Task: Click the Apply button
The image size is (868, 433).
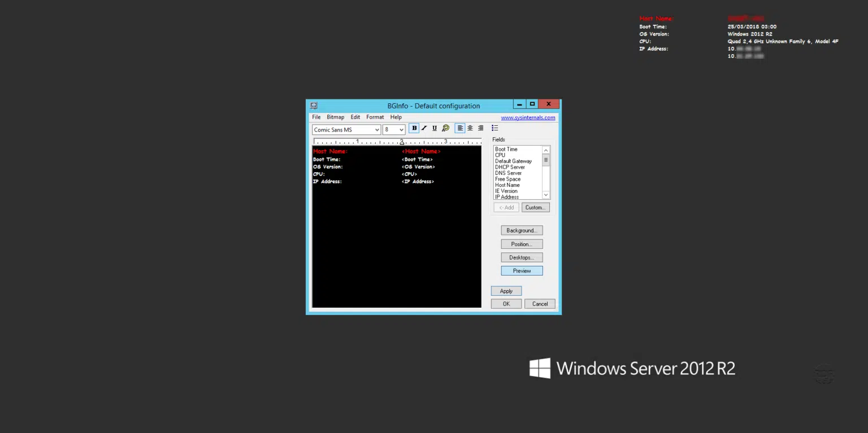Action: pyautogui.click(x=506, y=291)
